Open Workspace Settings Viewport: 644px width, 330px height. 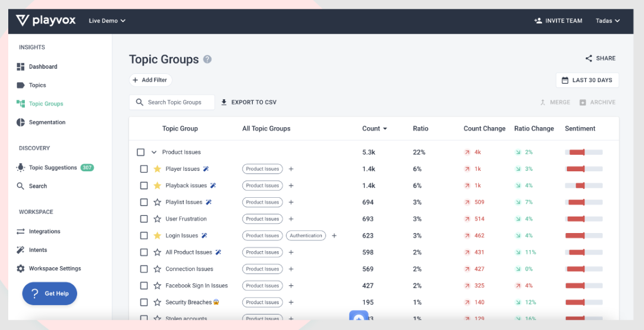click(48, 268)
